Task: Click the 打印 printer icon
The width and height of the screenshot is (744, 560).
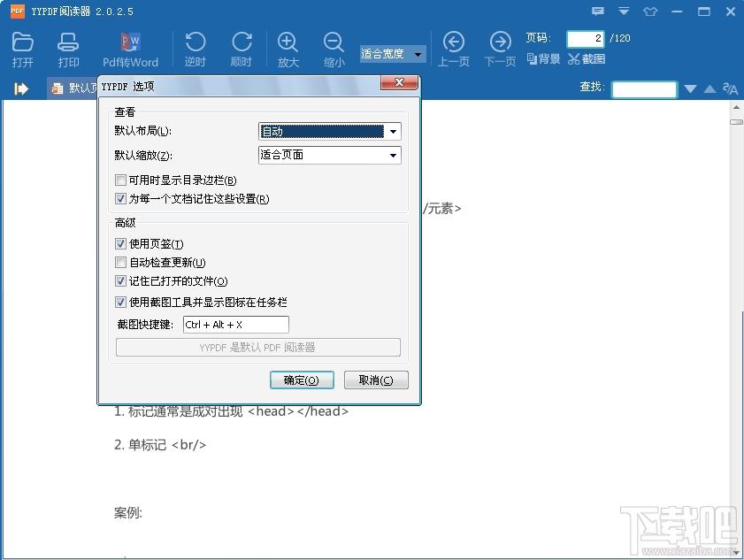Action: [x=68, y=50]
